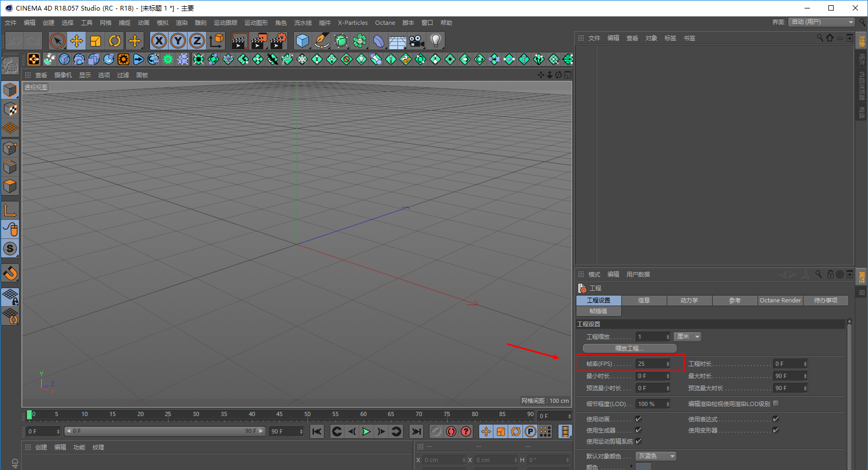Screen dimensions: 868x470
Task: Jump to the start of animation
Action: click(317, 431)
